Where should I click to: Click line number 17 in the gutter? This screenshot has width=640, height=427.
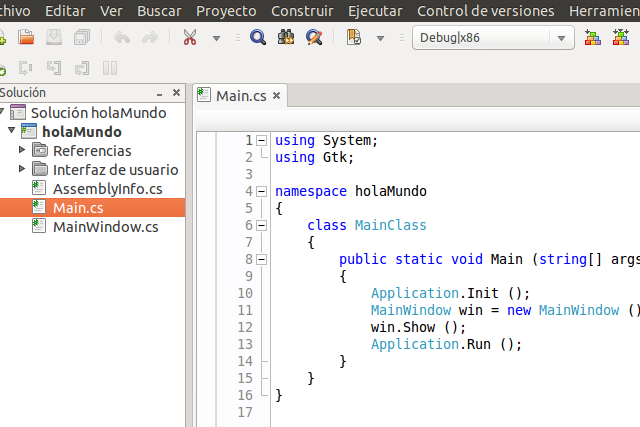tap(245, 412)
